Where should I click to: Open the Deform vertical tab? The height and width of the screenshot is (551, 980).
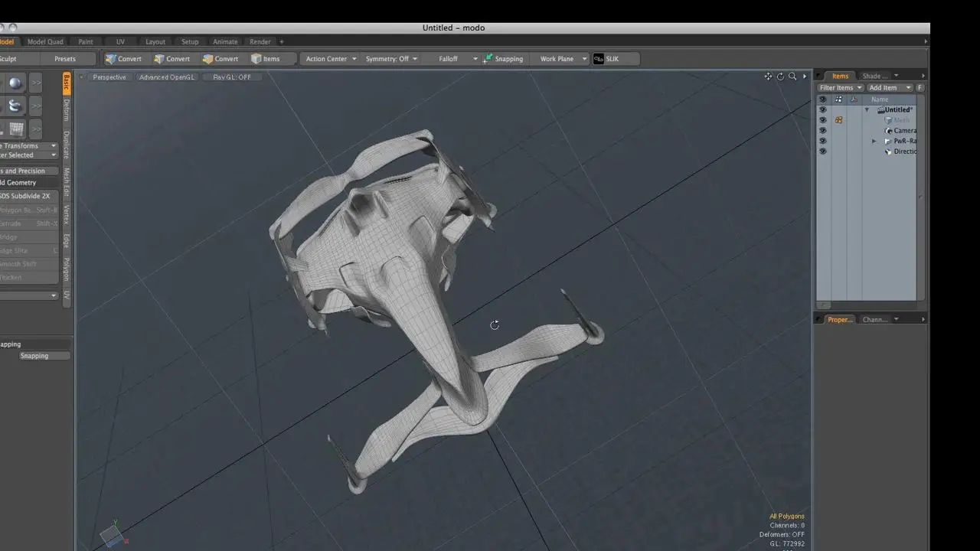(x=67, y=110)
